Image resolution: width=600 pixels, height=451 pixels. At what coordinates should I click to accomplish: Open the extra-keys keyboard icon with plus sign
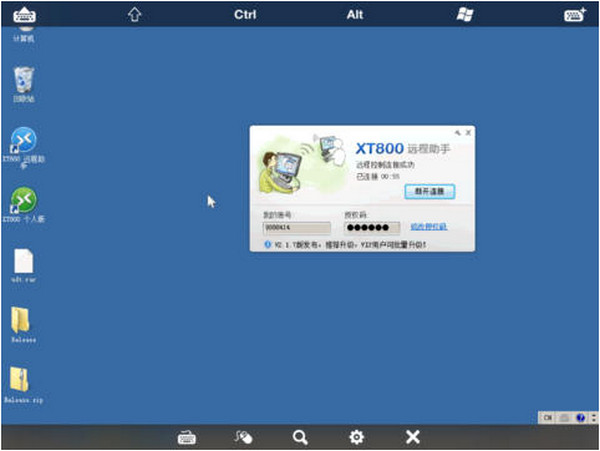point(575,15)
